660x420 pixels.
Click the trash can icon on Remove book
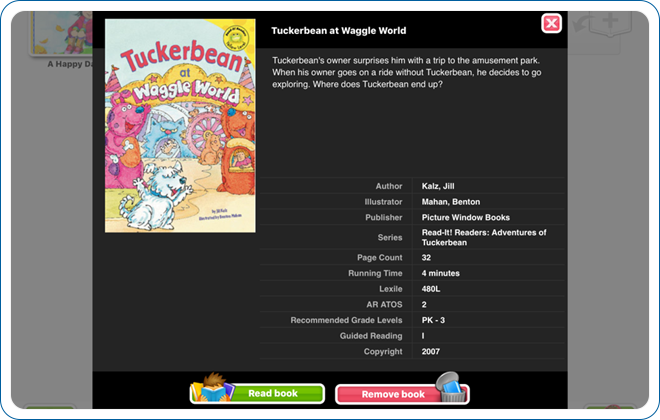click(451, 387)
